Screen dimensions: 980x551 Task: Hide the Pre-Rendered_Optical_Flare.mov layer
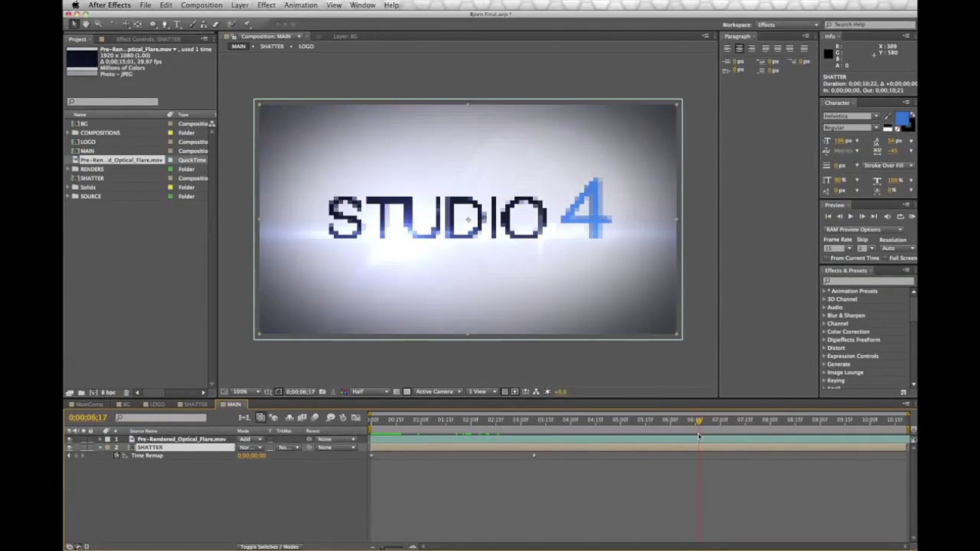pyautogui.click(x=69, y=439)
